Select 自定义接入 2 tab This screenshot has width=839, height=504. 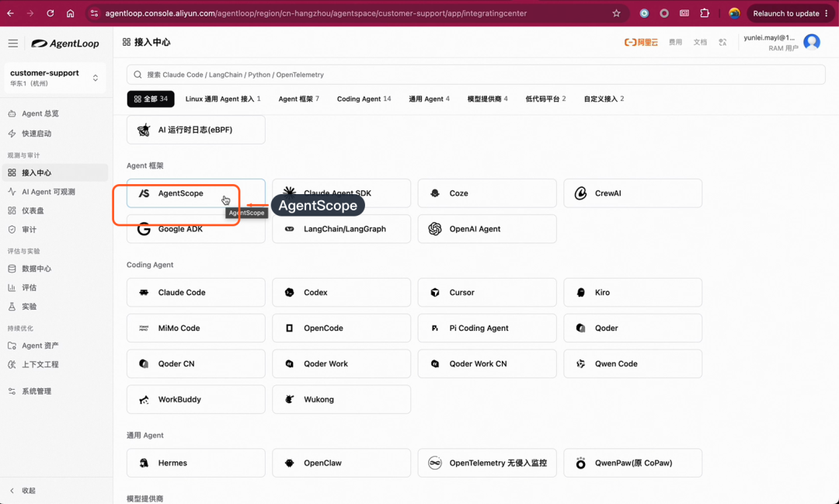[x=604, y=99]
